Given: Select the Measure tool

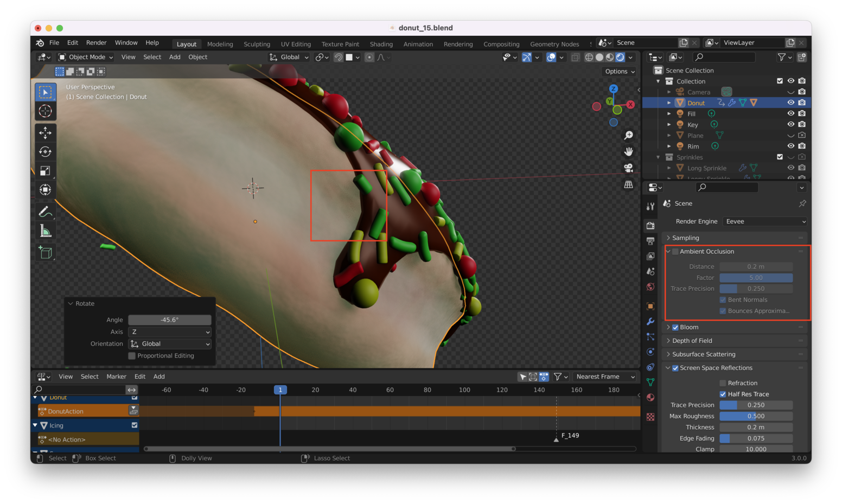Looking at the screenshot, I should [x=46, y=232].
